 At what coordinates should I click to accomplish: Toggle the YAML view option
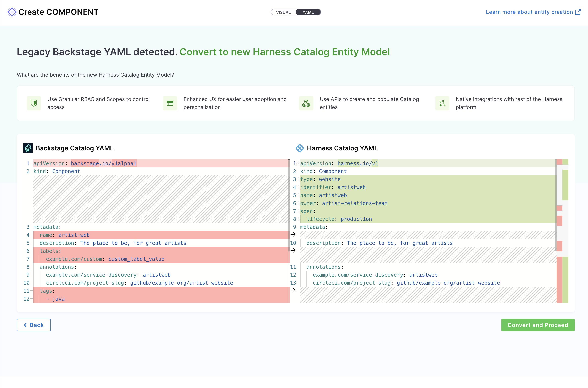pyautogui.click(x=308, y=12)
